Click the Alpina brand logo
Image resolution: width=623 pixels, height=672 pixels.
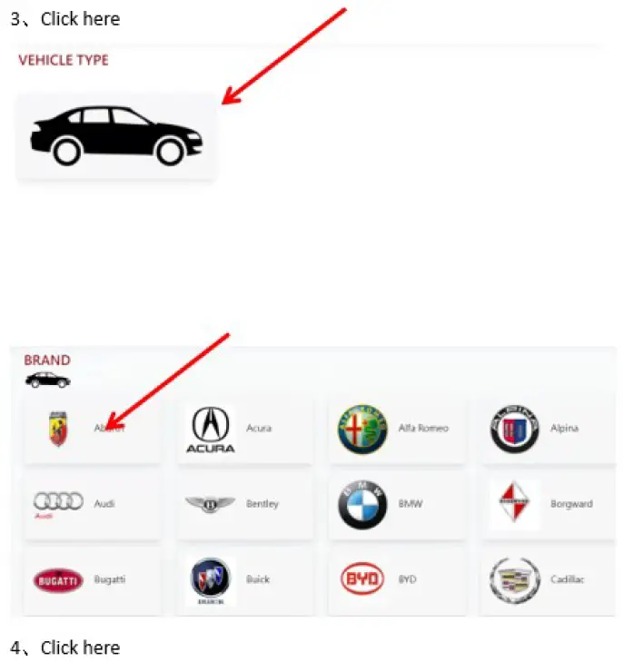(515, 429)
